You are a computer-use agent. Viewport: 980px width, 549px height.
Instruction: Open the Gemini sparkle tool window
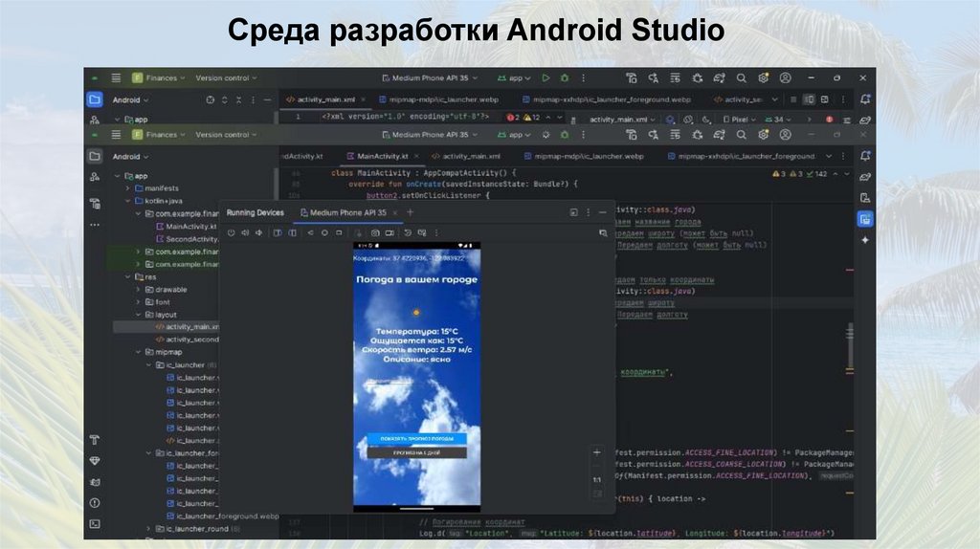point(865,240)
